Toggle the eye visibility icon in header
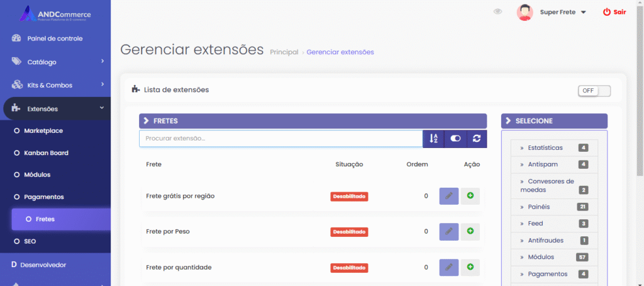The image size is (644, 286). (498, 12)
